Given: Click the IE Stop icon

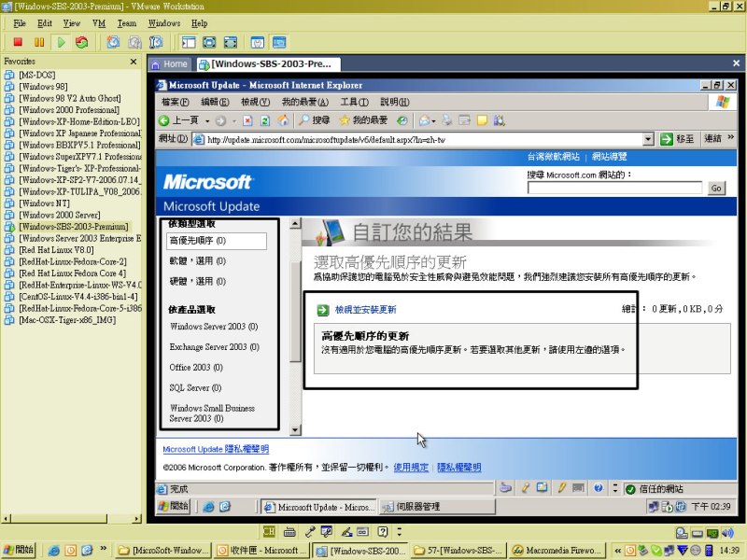Looking at the screenshot, I should click(247, 120).
